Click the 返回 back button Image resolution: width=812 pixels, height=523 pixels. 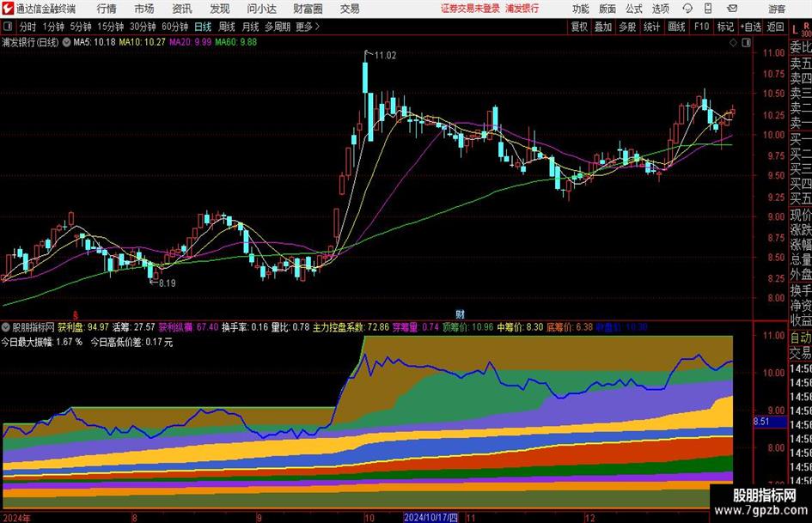click(x=775, y=27)
